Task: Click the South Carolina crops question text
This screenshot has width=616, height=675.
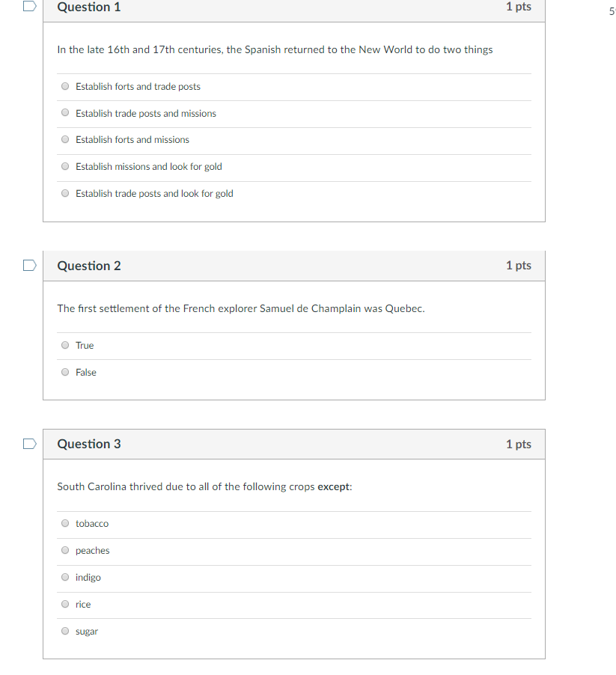Action: click(205, 487)
